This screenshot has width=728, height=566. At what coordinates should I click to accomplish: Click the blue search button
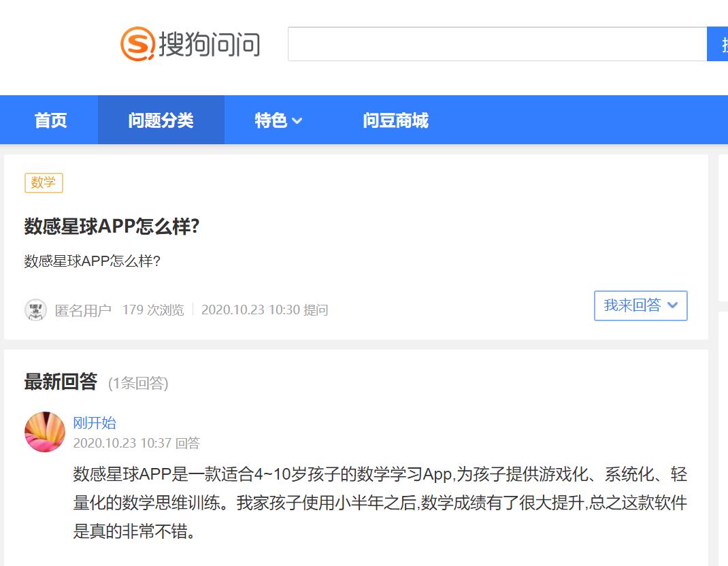click(717, 44)
